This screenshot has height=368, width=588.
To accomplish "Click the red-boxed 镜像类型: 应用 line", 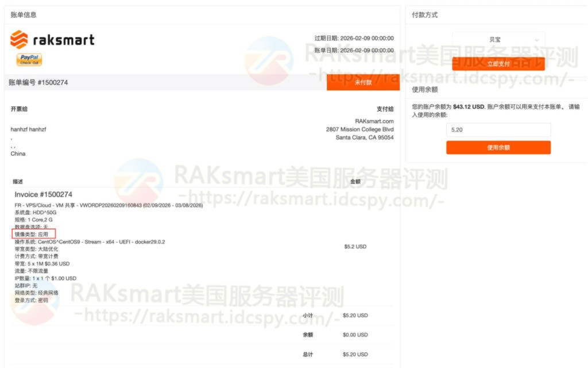I will click(x=33, y=233).
